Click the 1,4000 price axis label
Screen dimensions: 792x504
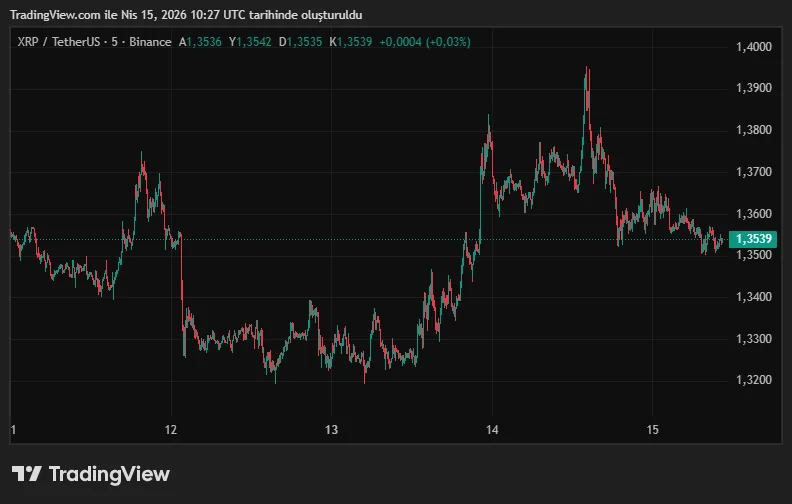click(753, 47)
